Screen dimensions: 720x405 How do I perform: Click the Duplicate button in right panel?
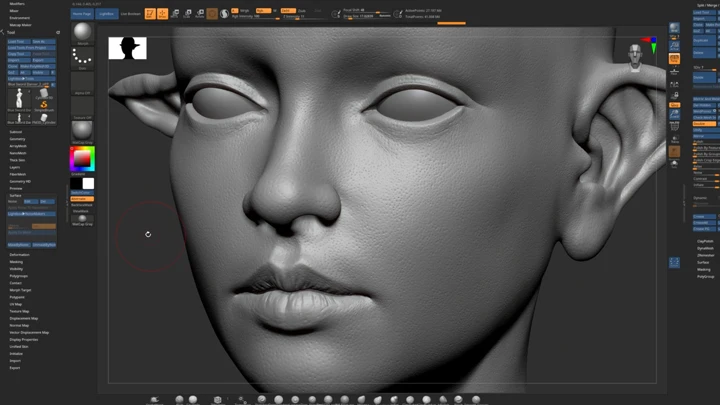704,40
